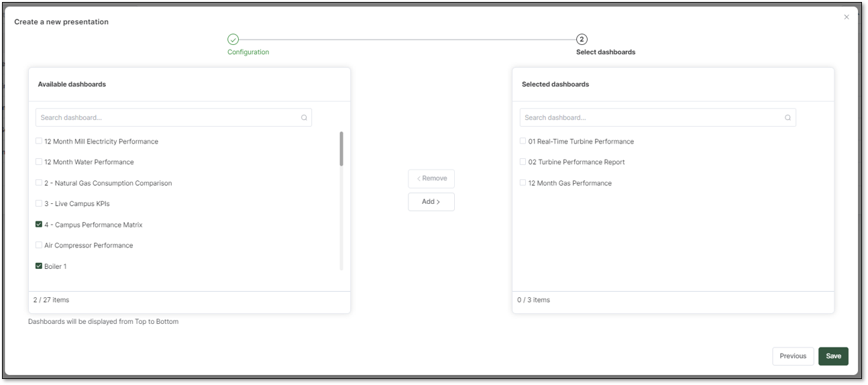The height and width of the screenshot is (385, 868).
Task: Click the Add button
Action: tap(431, 202)
